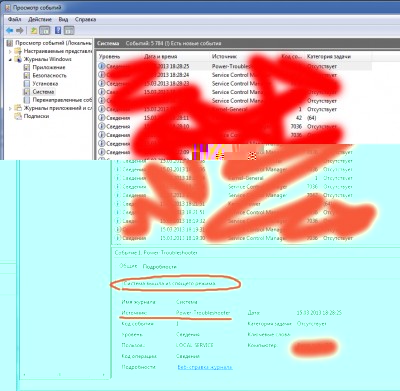400x391 pixels.
Task: Select Безопасность log in the tree
Action: 49,75
